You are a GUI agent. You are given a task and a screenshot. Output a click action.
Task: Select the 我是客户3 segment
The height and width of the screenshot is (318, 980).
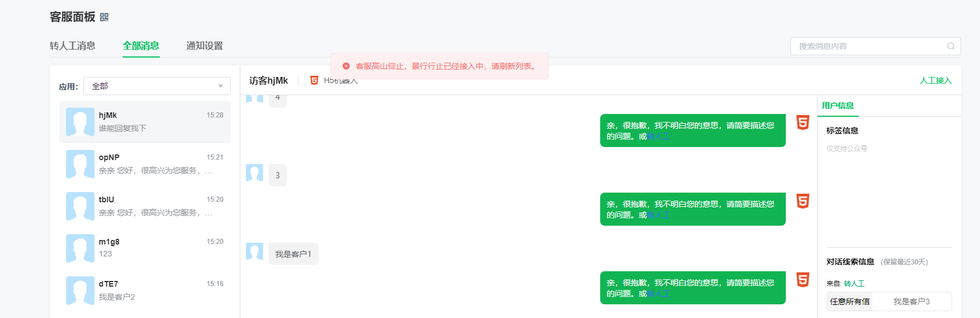[912, 301]
